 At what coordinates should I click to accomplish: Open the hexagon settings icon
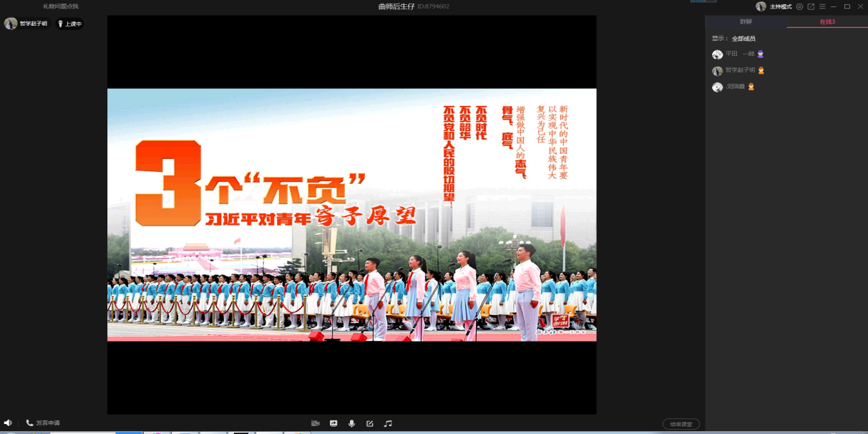[799, 6]
